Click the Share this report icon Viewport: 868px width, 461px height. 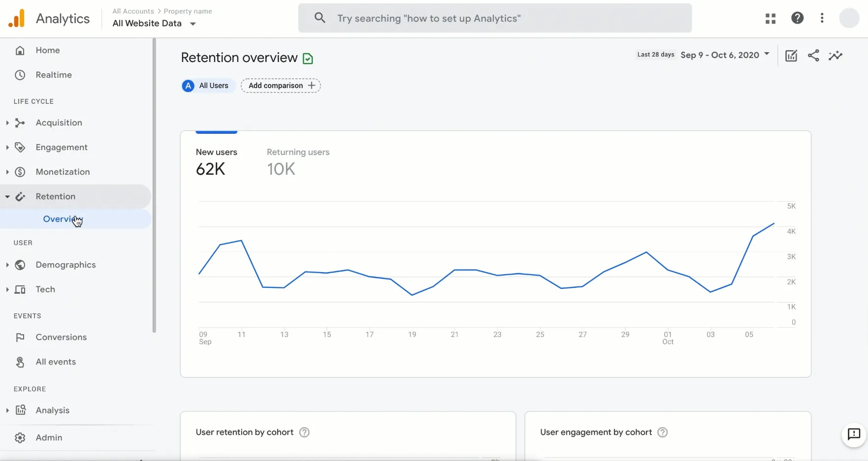coord(813,56)
